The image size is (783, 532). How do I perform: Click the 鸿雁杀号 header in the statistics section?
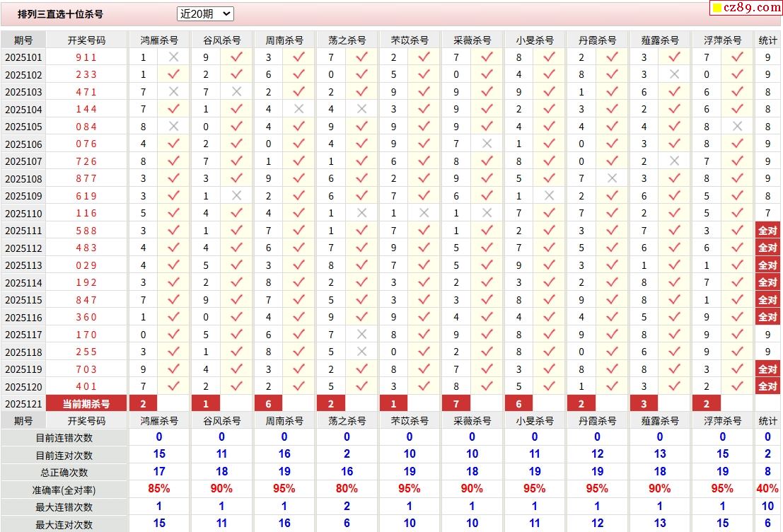(159, 421)
